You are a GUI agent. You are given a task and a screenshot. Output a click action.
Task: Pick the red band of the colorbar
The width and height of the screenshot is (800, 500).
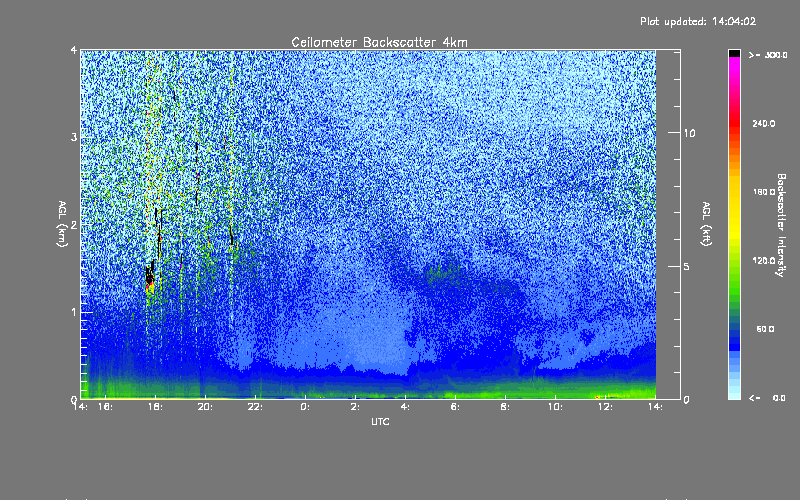point(734,122)
